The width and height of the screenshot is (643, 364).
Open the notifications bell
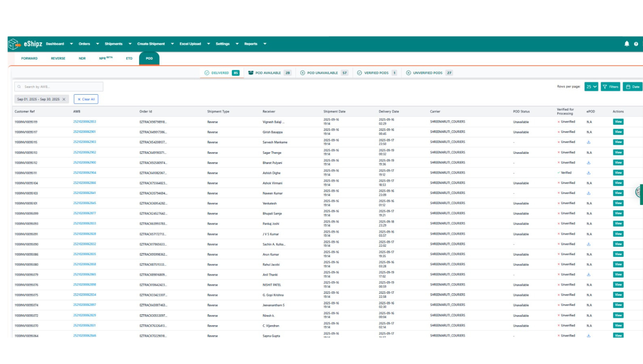point(626,44)
